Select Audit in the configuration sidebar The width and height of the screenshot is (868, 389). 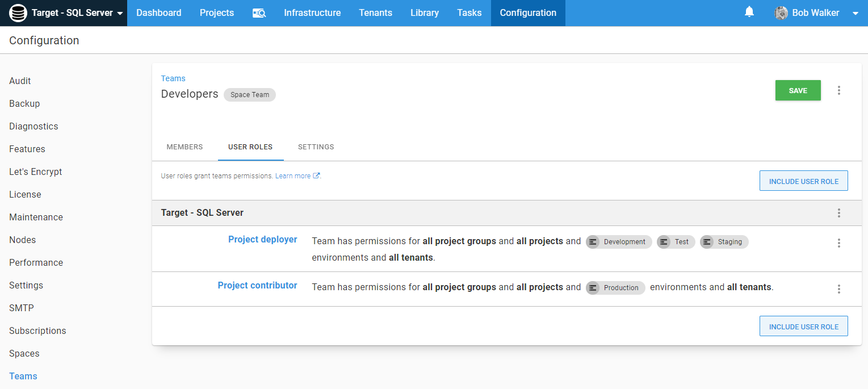[x=20, y=81]
